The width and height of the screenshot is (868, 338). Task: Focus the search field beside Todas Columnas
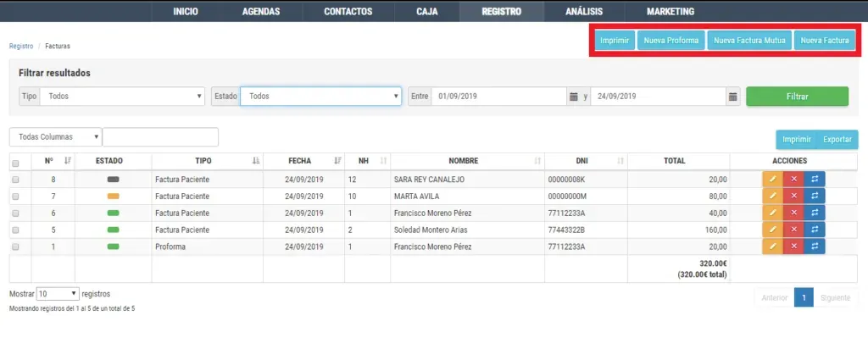point(160,136)
